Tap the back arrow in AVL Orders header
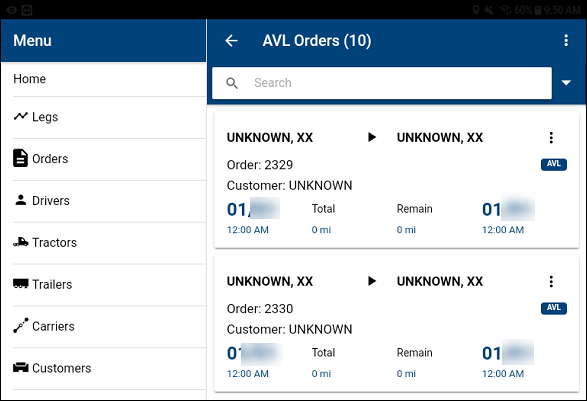 pyautogui.click(x=231, y=40)
